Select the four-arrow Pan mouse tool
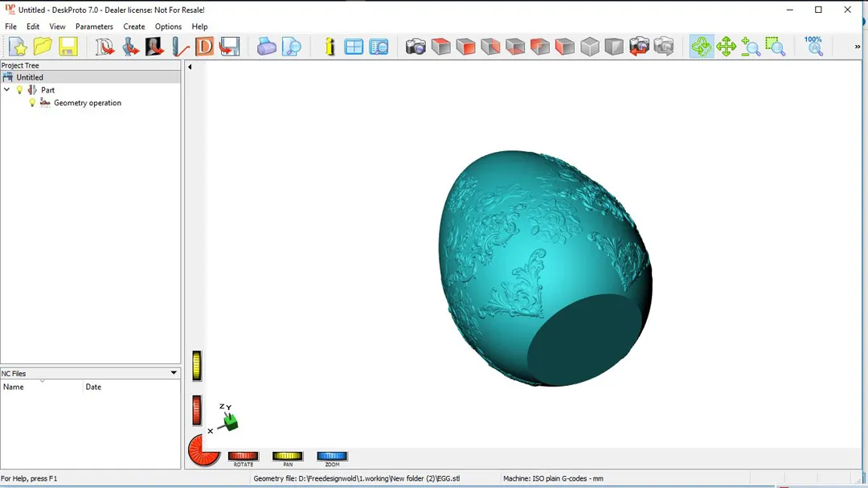 click(x=727, y=47)
